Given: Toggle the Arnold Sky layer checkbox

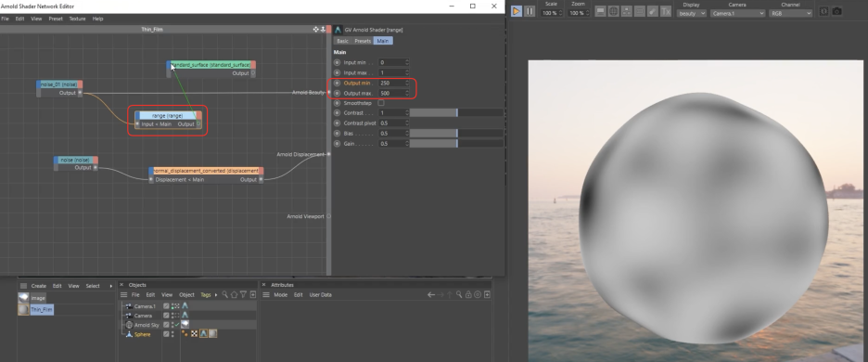Looking at the screenshot, I should pyautogui.click(x=166, y=325).
